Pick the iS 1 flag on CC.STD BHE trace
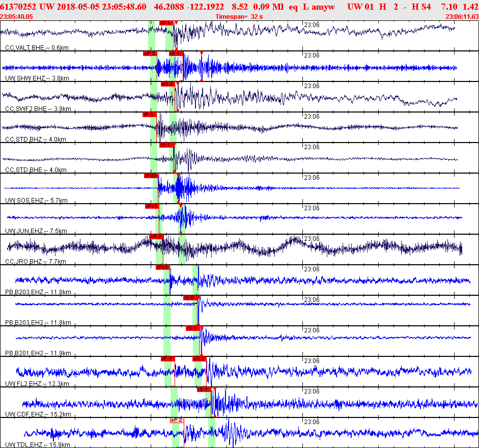This screenshot has height=448, width=479. (x=166, y=145)
